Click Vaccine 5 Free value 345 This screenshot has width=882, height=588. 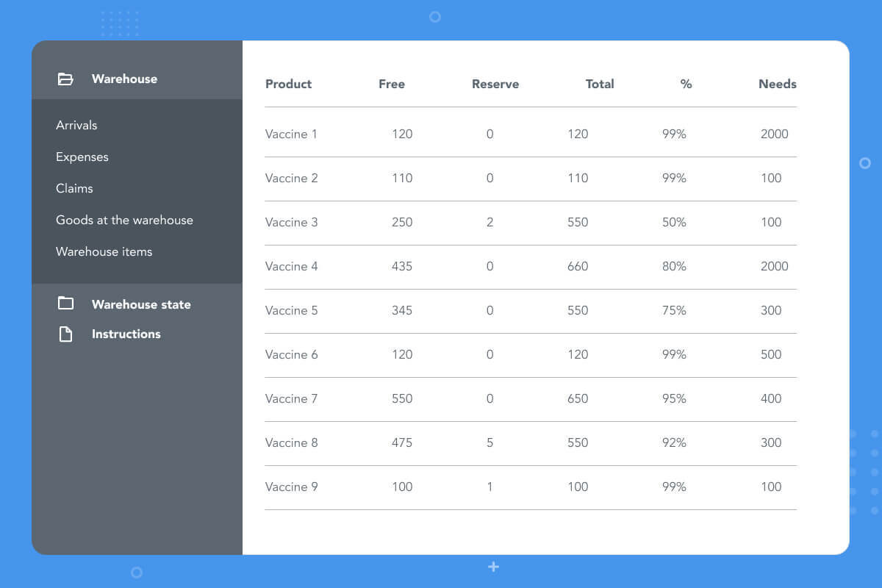(402, 310)
